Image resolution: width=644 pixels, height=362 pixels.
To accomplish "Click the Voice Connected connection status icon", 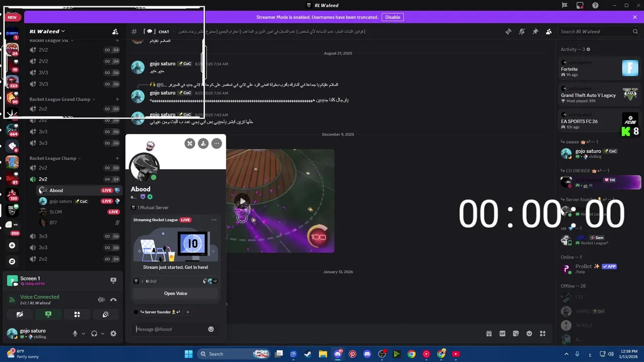I will pos(12,300).
